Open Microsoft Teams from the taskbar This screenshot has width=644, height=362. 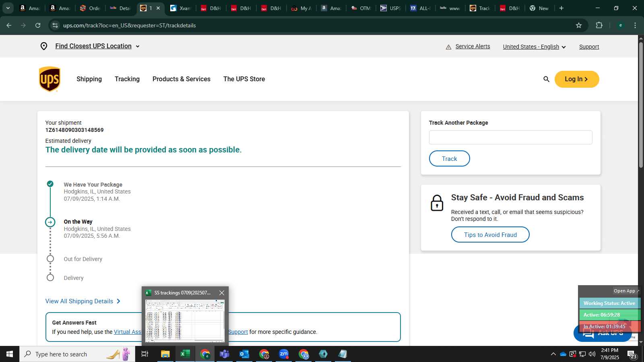click(x=224, y=354)
